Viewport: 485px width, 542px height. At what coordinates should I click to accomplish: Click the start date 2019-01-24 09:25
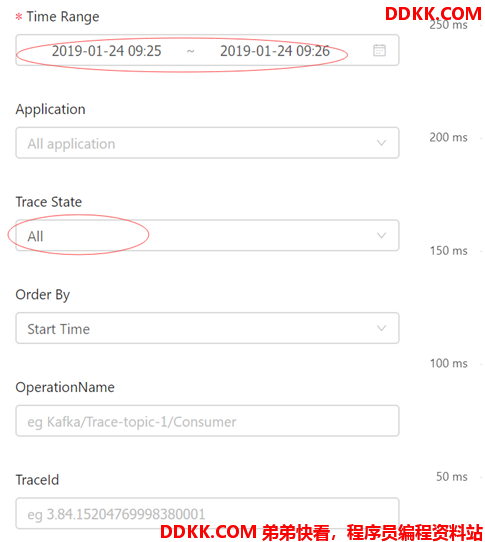(x=106, y=51)
